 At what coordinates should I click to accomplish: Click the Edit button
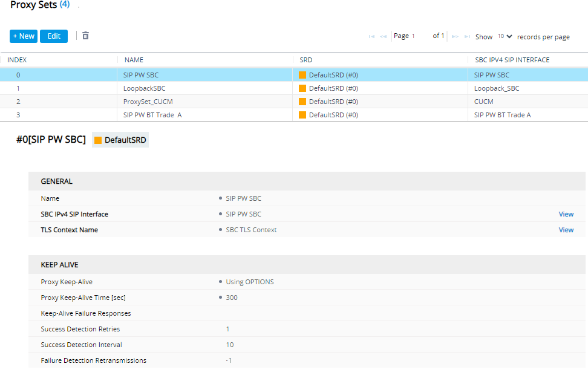pyautogui.click(x=54, y=36)
